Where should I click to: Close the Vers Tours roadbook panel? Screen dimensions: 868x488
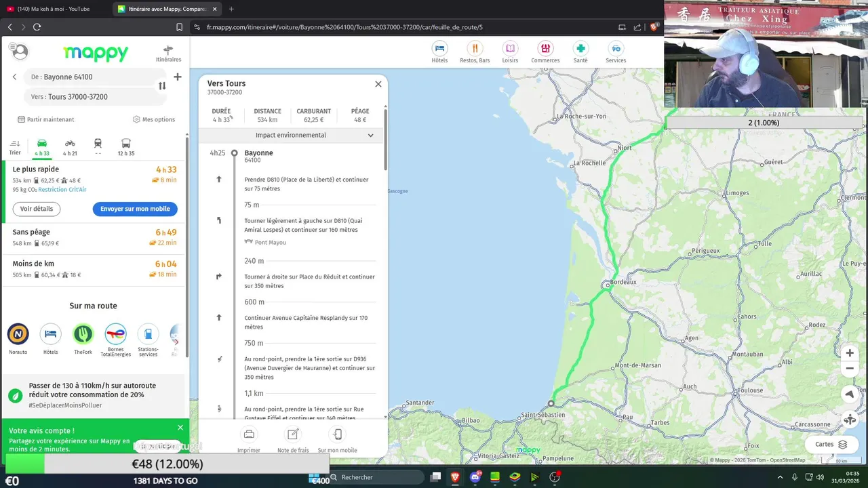pyautogui.click(x=378, y=84)
